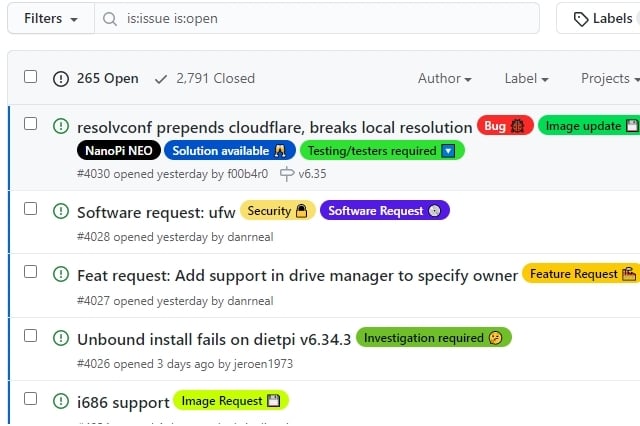This screenshot has width=640, height=426.
Task: Filter by the blue Solution available label
Action: click(x=230, y=151)
